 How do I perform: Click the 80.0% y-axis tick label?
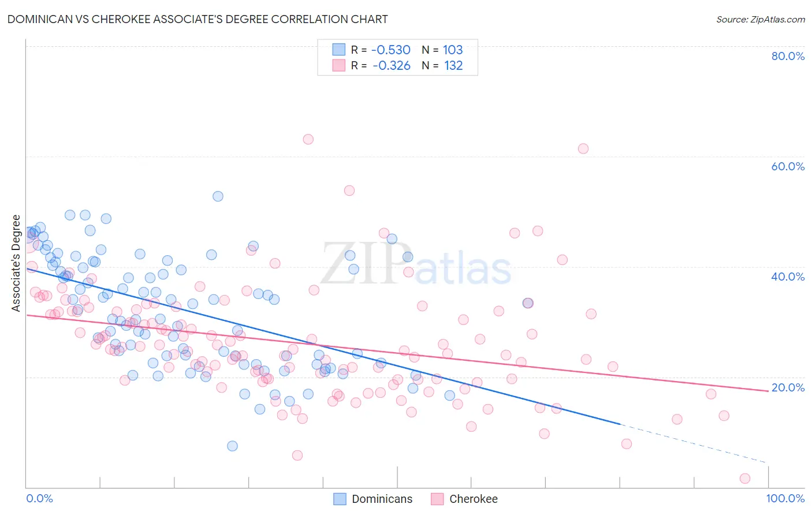point(788,56)
